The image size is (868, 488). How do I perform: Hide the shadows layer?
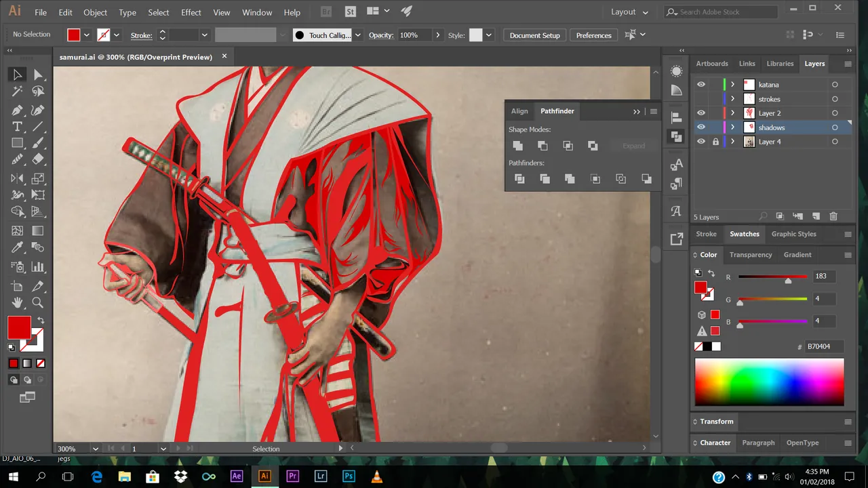tap(701, 127)
